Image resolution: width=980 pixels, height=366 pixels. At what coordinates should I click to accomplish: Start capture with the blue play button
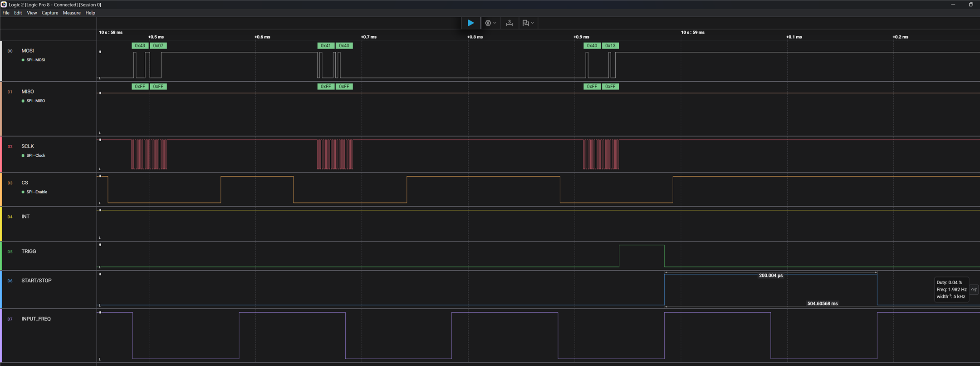tap(471, 23)
